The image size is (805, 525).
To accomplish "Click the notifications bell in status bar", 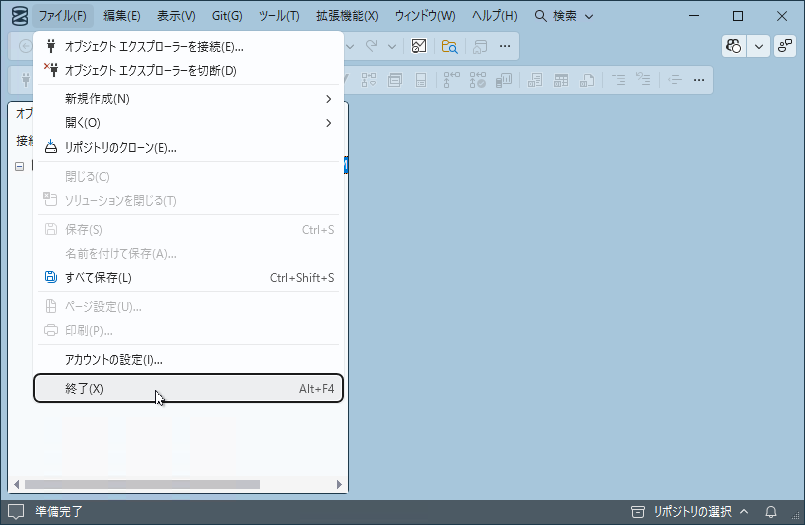I will point(771,512).
